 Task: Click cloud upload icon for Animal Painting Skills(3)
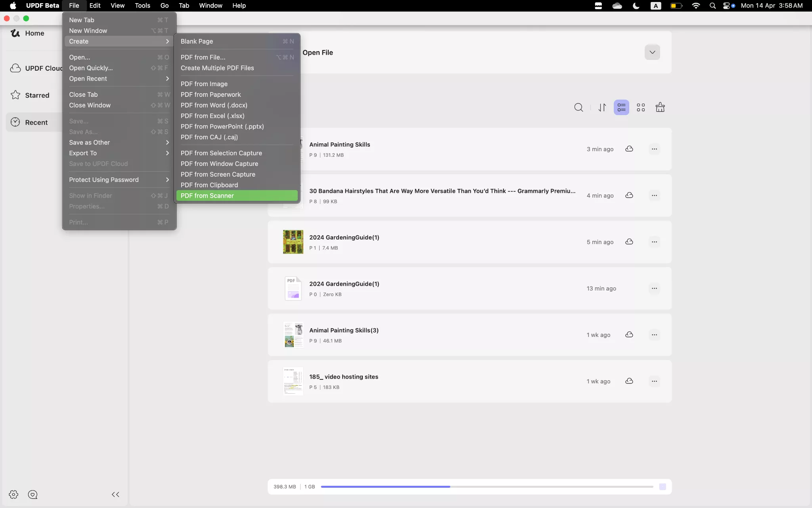629,335
